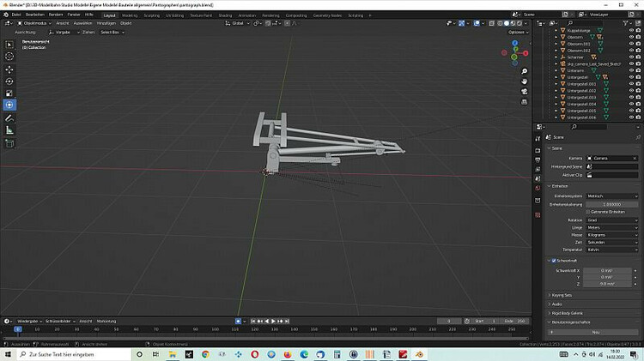The width and height of the screenshot is (644, 361).
Task: Open the viewport Optionen button
Action: coord(516,32)
